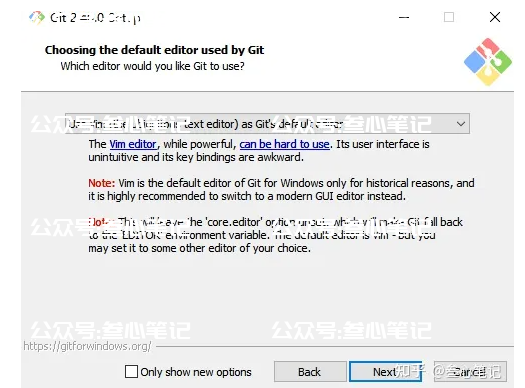Follow the 'can be hard to use' link

coord(285,144)
